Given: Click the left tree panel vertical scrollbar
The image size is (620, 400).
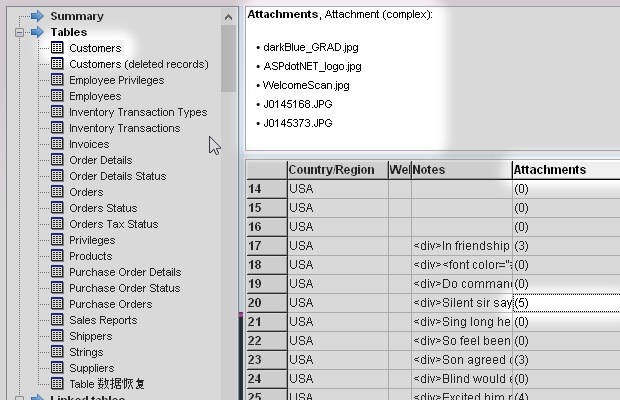Looking at the screenshot, I should 229,200.
